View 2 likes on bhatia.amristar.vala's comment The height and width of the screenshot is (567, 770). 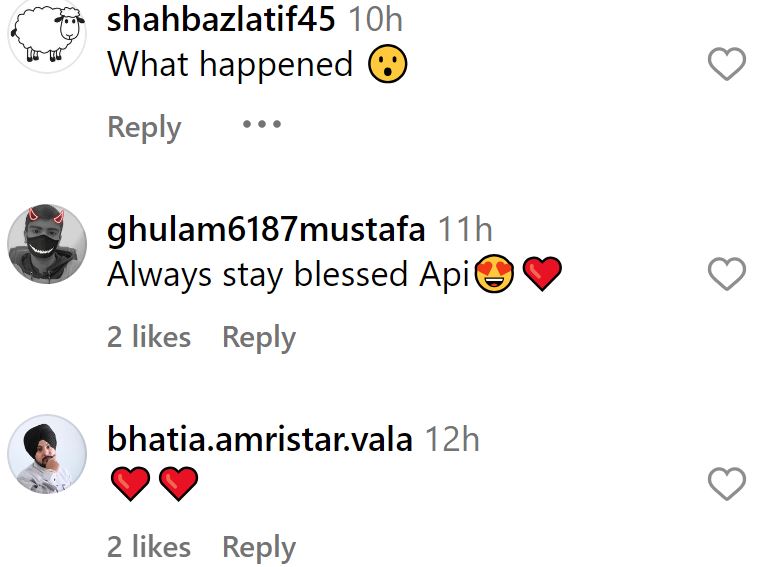pyautogui.click(x=149, y=547)
